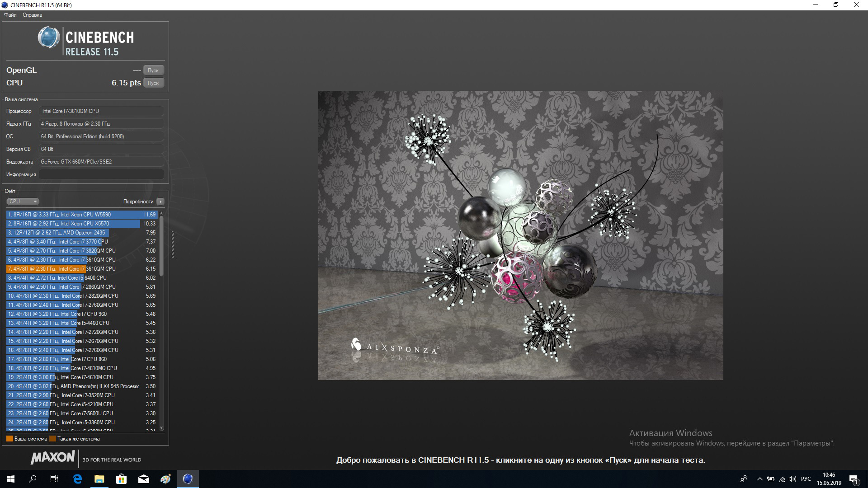Click the ОС field 64 Bit Professional Edition
Screen dimensions: 868x488
tap(101, 136)
